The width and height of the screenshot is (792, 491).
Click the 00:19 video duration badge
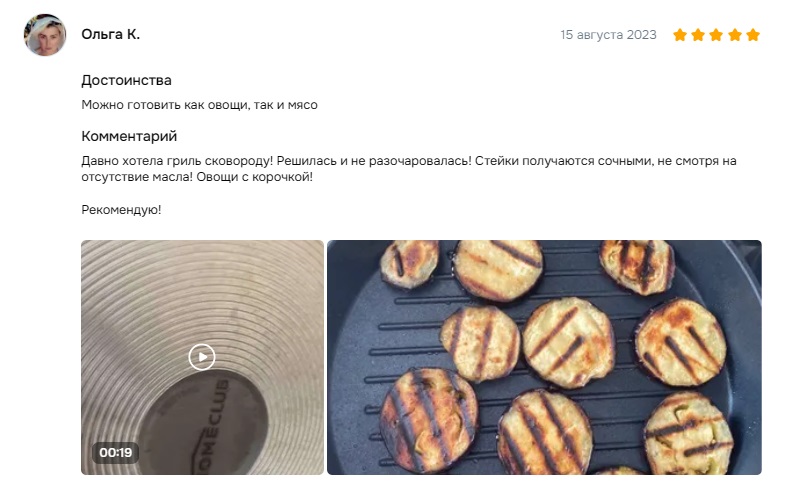click(x=116, y=452)
